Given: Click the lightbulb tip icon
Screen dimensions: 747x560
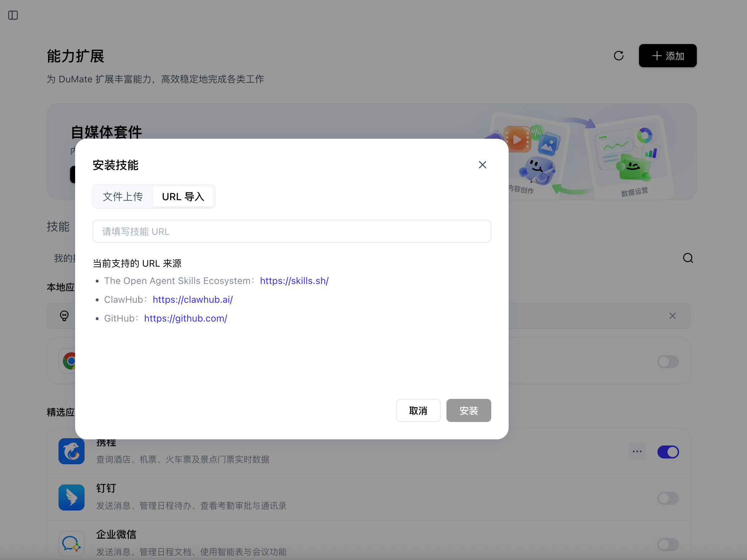Looking at the screenshot, I should point(64,316).
